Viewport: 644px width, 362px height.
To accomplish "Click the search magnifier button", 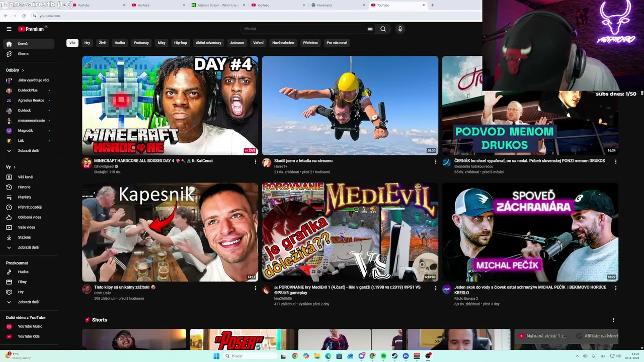I will 383,29.
